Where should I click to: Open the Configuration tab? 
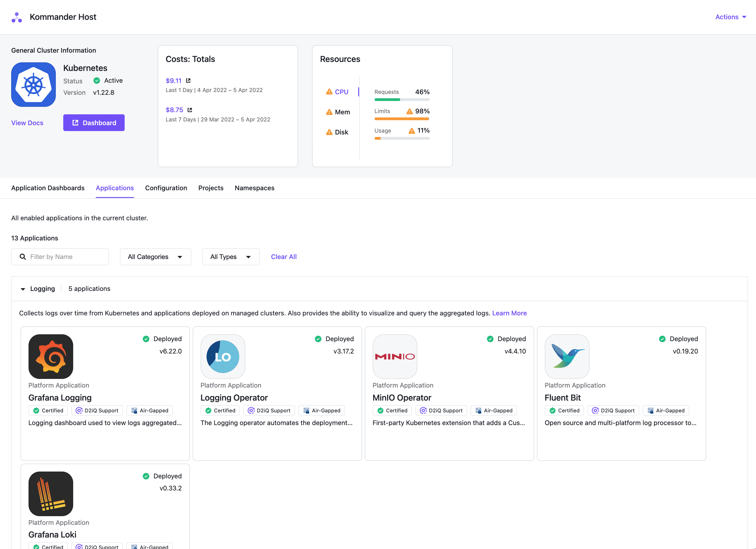166,188
